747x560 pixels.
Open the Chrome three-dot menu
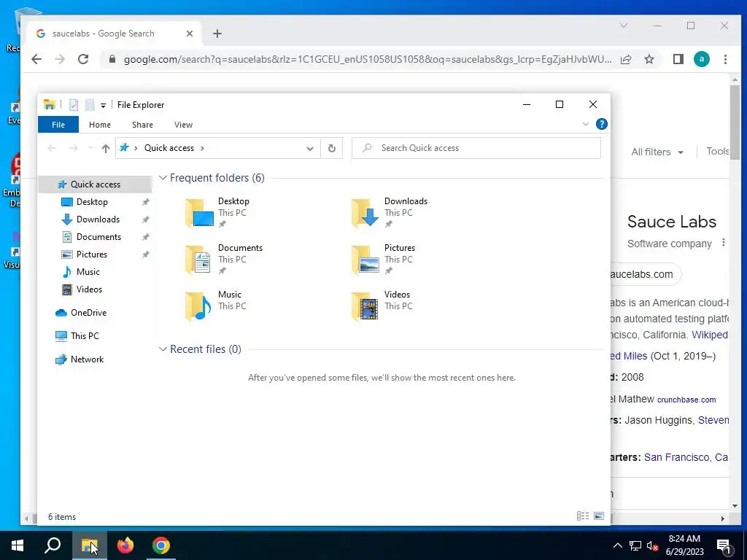coord(725,59)
